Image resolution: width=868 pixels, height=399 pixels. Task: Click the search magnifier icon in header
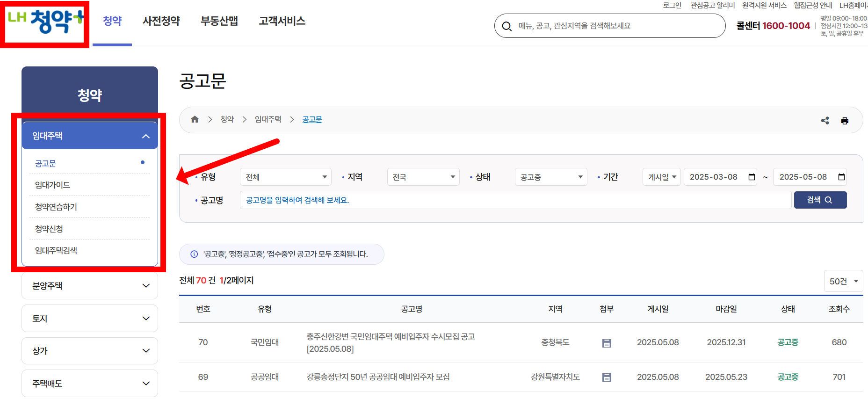[506, 26]
